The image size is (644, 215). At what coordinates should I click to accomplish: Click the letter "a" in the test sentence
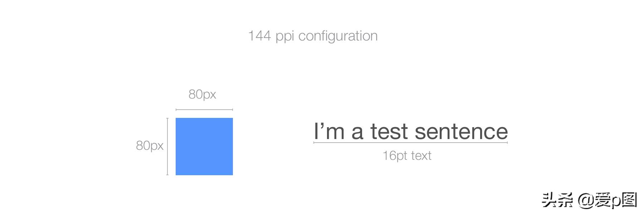coord(357,132)
